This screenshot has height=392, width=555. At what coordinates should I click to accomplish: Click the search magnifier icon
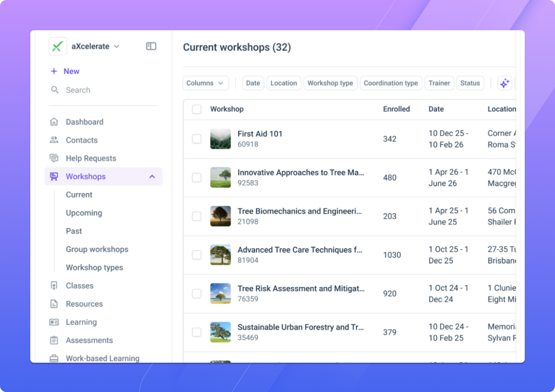pos(55,90)
